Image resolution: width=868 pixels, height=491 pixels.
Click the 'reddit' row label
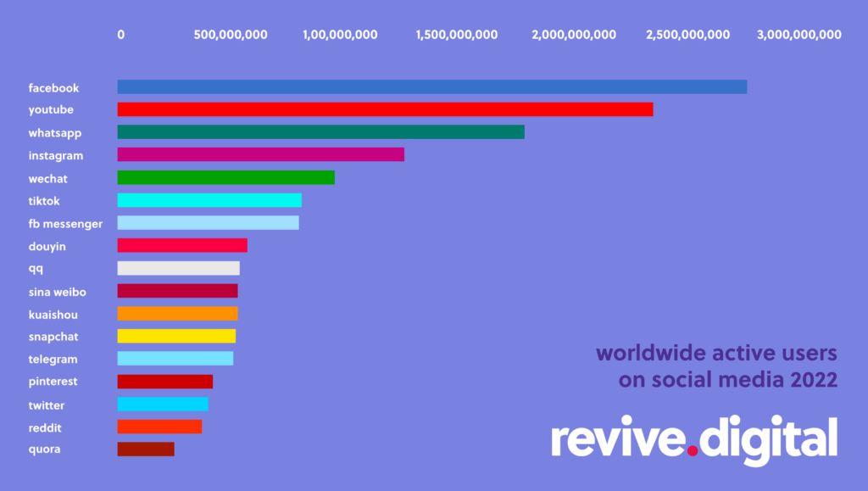click(45, 428)
